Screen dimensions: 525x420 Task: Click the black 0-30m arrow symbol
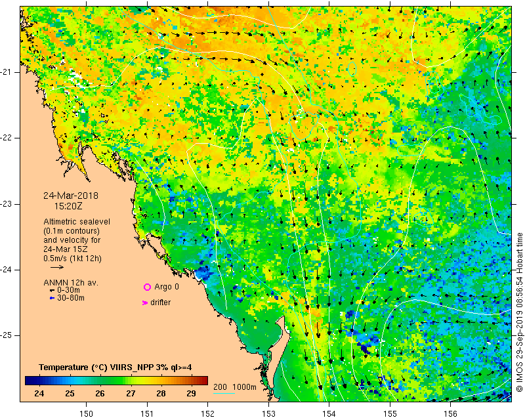point(52,290)
